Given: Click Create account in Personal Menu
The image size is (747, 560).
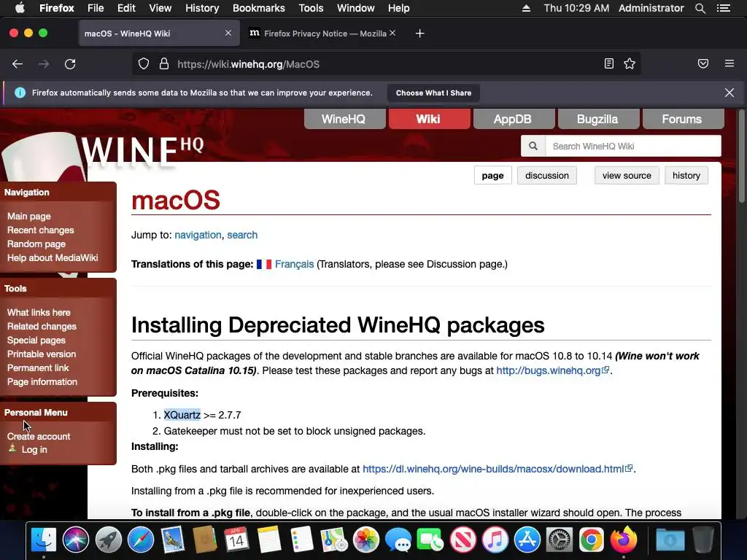Looking at the screenshot, I should [39, 436].
